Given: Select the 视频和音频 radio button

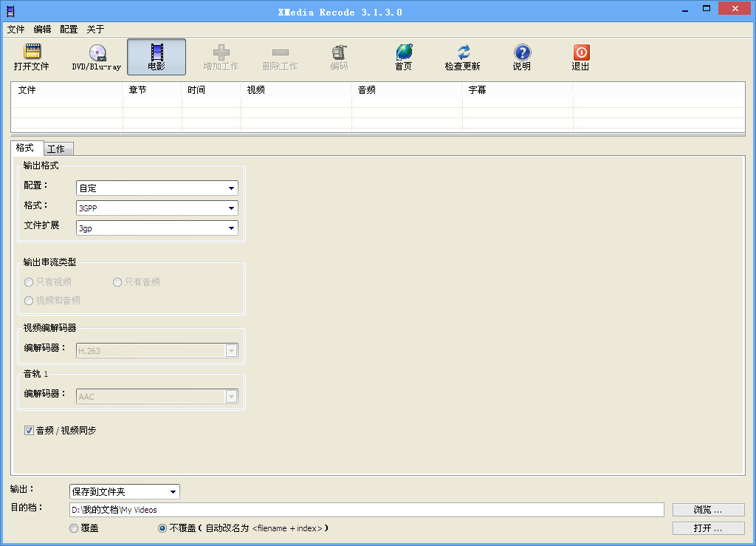Looking at the screenshot, I should pos(29,301).
